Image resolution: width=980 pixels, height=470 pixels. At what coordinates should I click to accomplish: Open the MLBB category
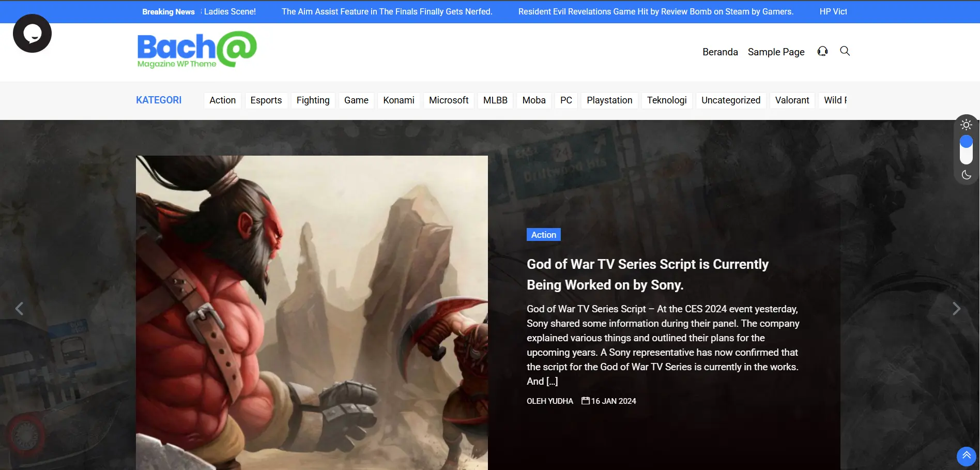click(495, 100)
